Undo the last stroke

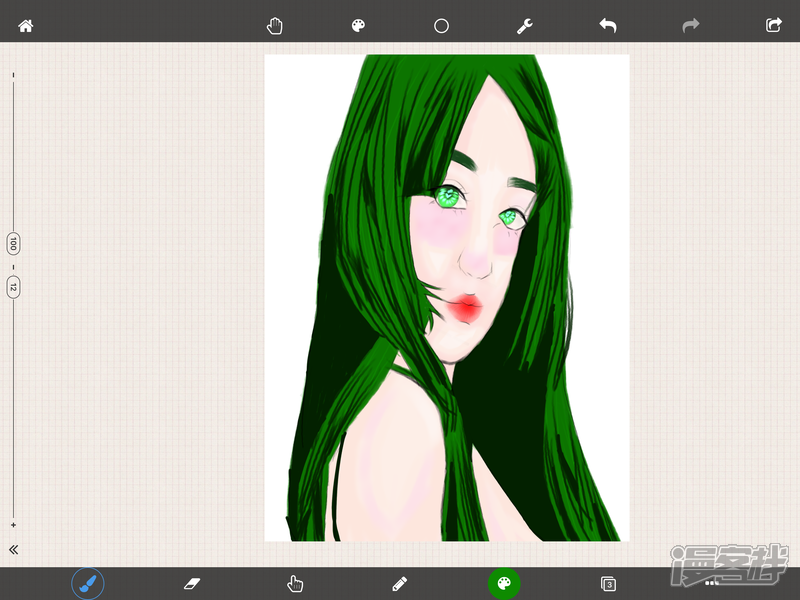(x=607, y=26)
